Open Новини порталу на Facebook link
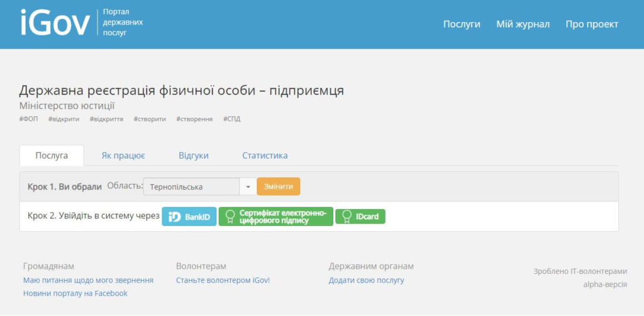Viewport: 644px width, 316px height. click(x=75, y=293)
